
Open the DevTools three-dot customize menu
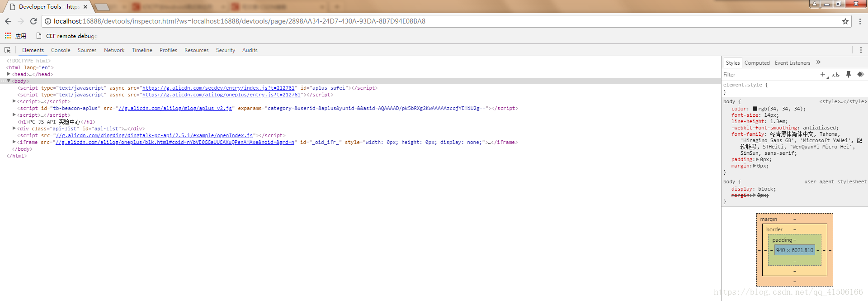861,50
